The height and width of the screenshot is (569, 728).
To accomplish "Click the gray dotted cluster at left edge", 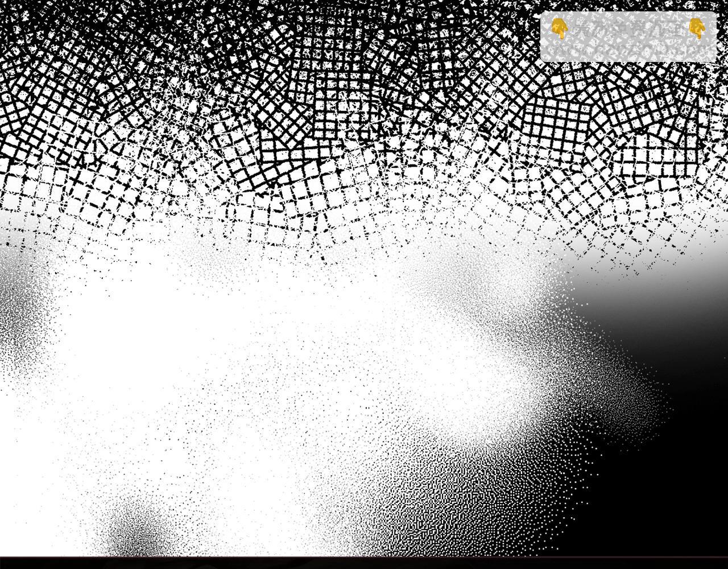I will coord(20,319).
